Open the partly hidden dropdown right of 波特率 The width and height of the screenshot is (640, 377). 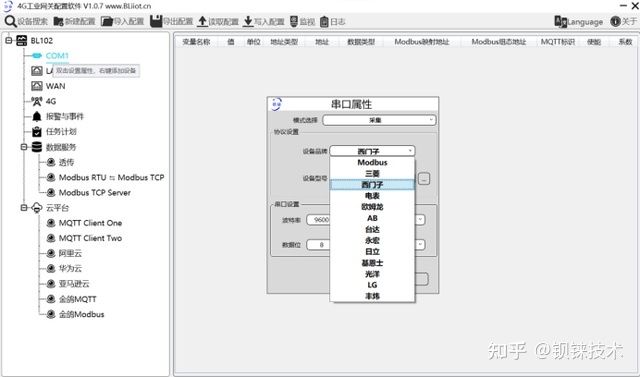[420, 220]
